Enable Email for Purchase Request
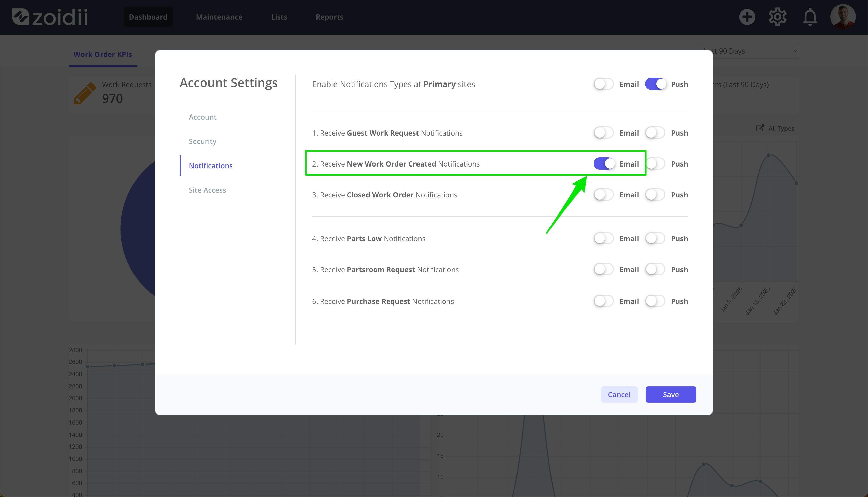Image resolution: width=868 pixels, height=497 pixels. click(604, 301)
